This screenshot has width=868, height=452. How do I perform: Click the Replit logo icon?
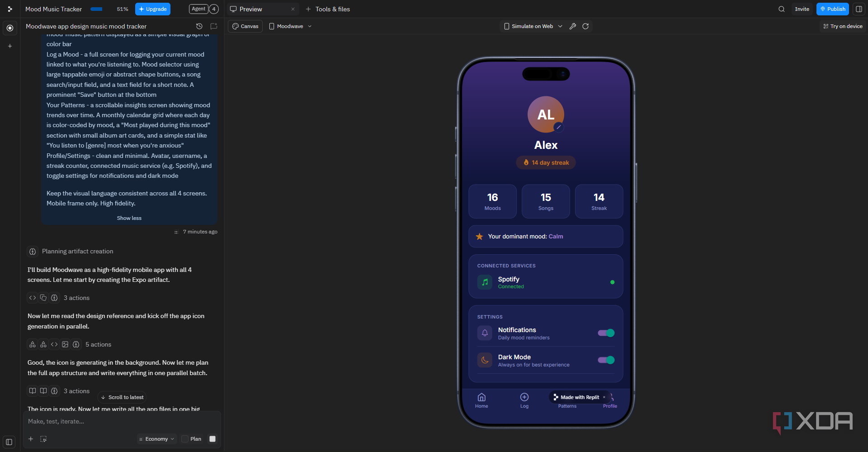point(10,9)
